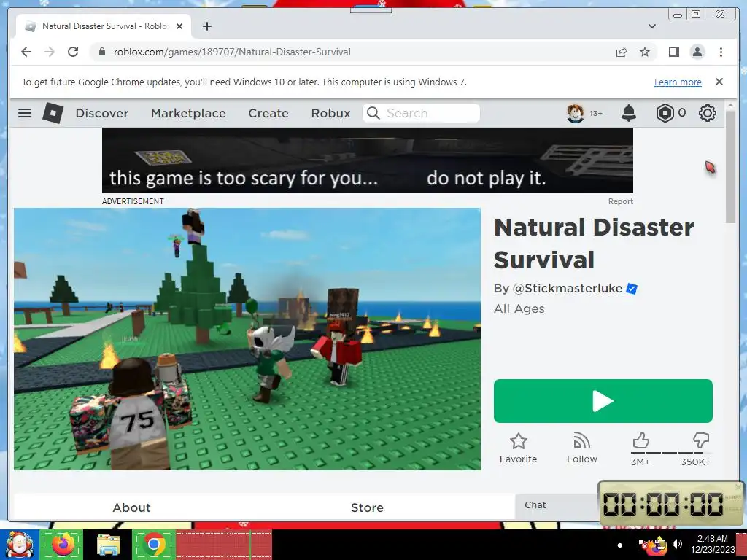Switch to the Store tab

(x=367, y=507)
